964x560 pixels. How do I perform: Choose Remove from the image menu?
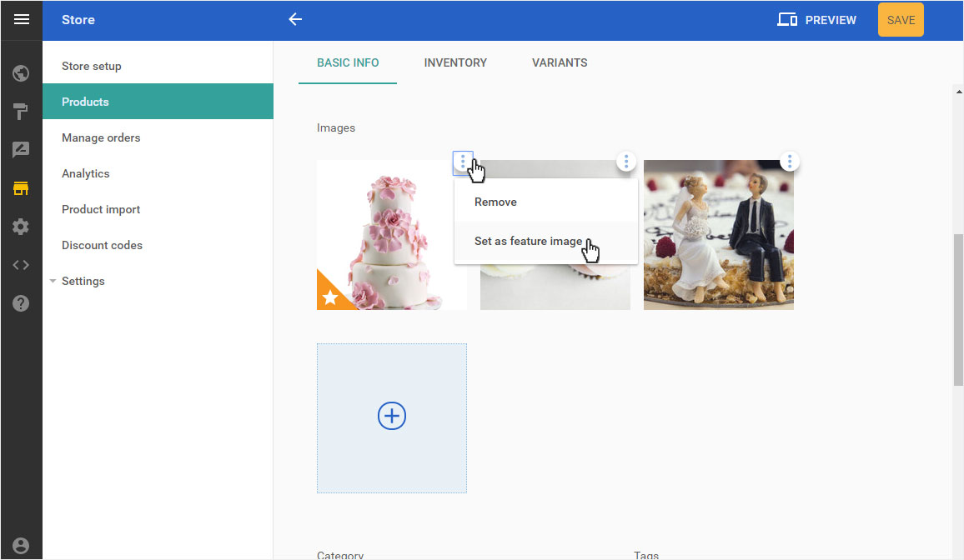pyautogui.click(x=546, y=202)
